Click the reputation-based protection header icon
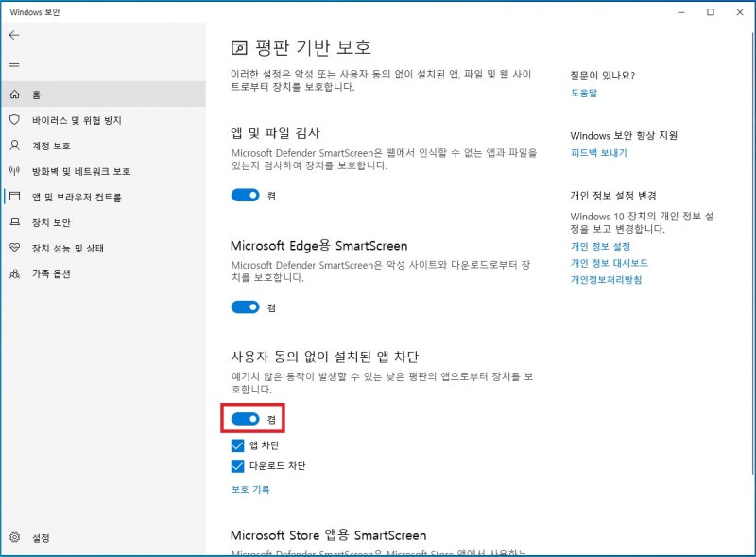The width and height of the screenshot is (756, 557). click(239, 47)
